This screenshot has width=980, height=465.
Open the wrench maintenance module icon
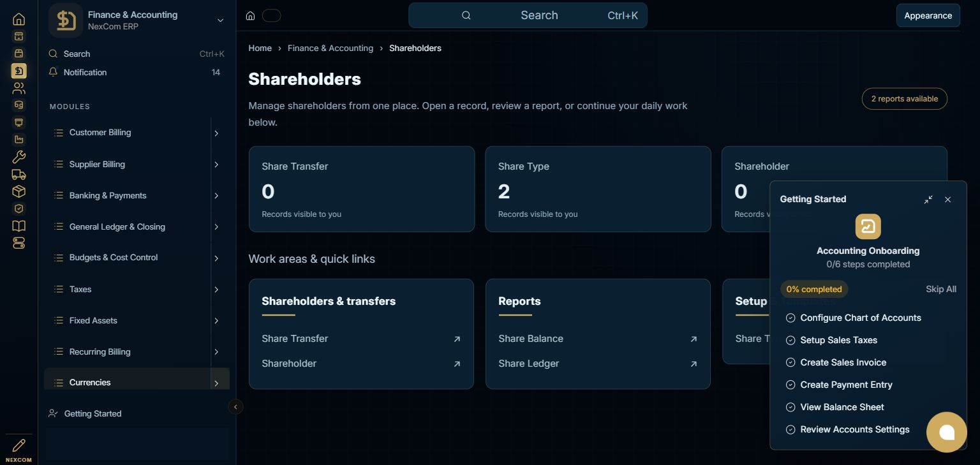[x=19, y=157]
